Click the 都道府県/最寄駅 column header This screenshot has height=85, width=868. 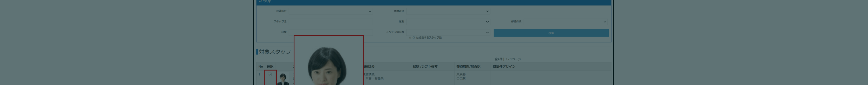point(468,66)
